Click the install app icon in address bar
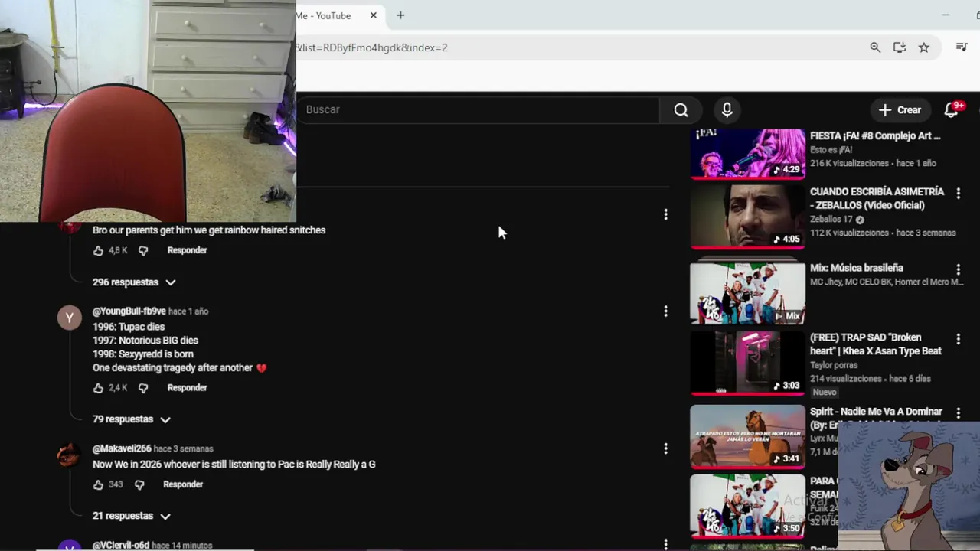This screenshot has height=551, width=980. 900,47
